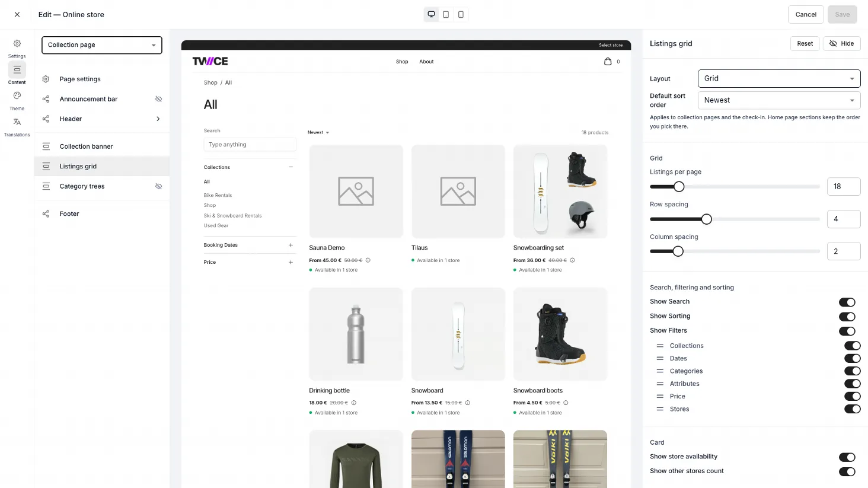Click info icon beside Snowboarding set price

pyautogui.click(x=572, y=260)
